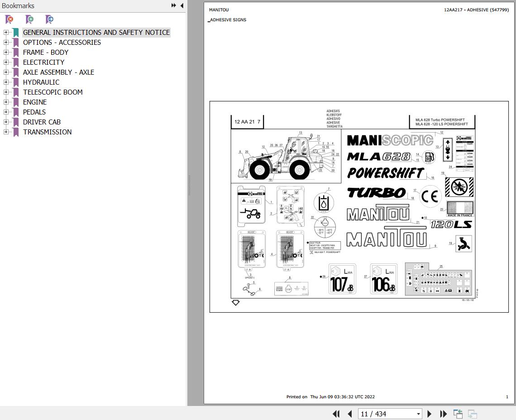
Task: Expand the TRANSMISSION bookmark node
Action: pyautogui.click(x=6, y=132)
